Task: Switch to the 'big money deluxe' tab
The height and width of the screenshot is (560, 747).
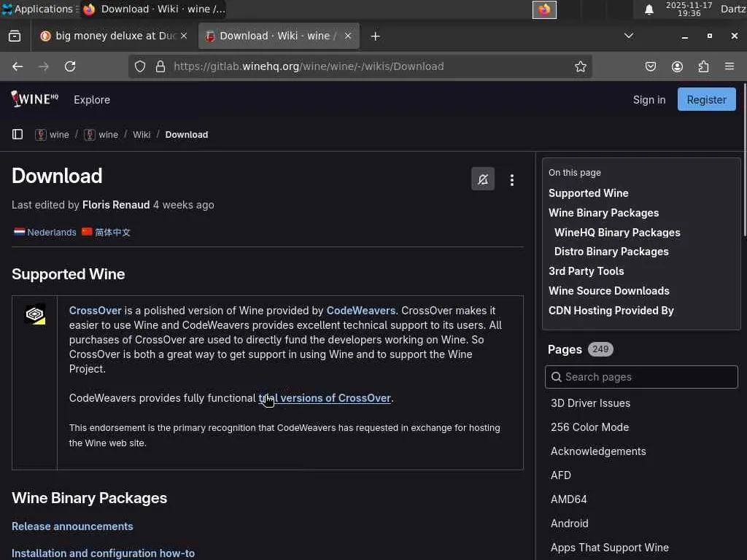Action: click(x=115, y=36)
